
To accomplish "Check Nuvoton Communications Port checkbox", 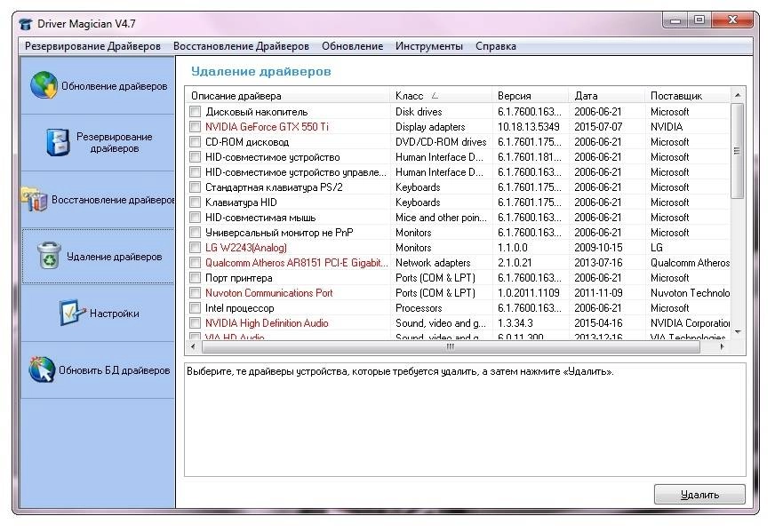I will click(196, 293).
